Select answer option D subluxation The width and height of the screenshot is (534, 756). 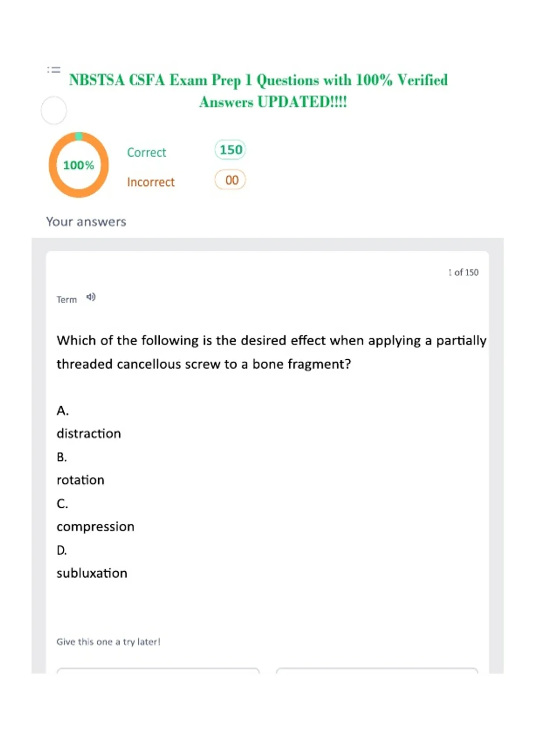(92, 562)
